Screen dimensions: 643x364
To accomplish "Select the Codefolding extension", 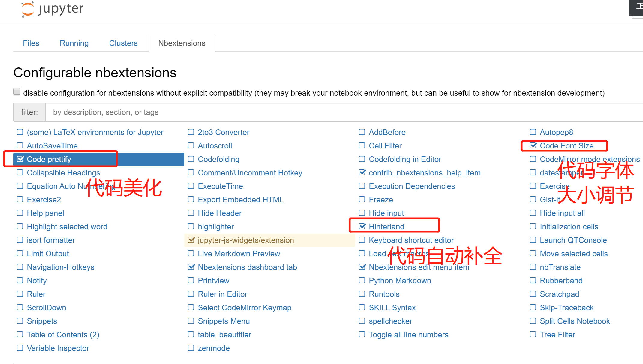I will click(x=218, y=159).
